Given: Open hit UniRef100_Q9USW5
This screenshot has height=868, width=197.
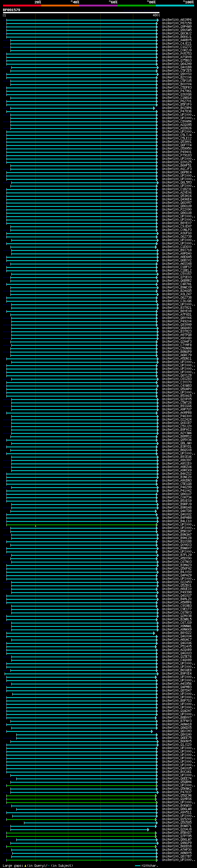Looking at the screenshot, I should pos(177,30).
